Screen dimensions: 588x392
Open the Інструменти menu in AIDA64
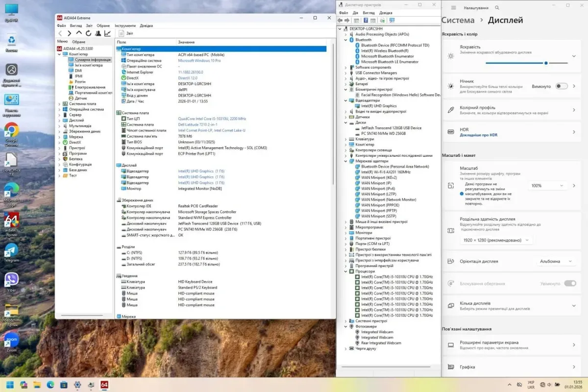pos(125,25)
